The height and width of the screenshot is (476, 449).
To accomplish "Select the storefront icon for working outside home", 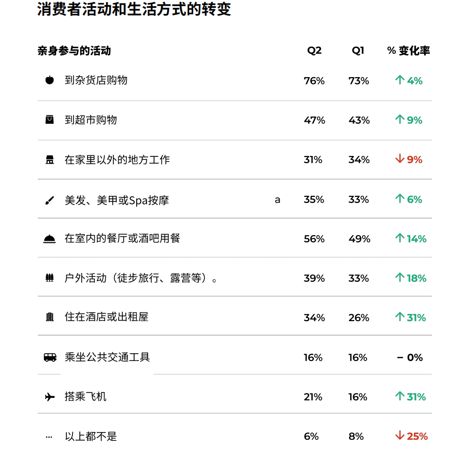I will pos(50,160).
